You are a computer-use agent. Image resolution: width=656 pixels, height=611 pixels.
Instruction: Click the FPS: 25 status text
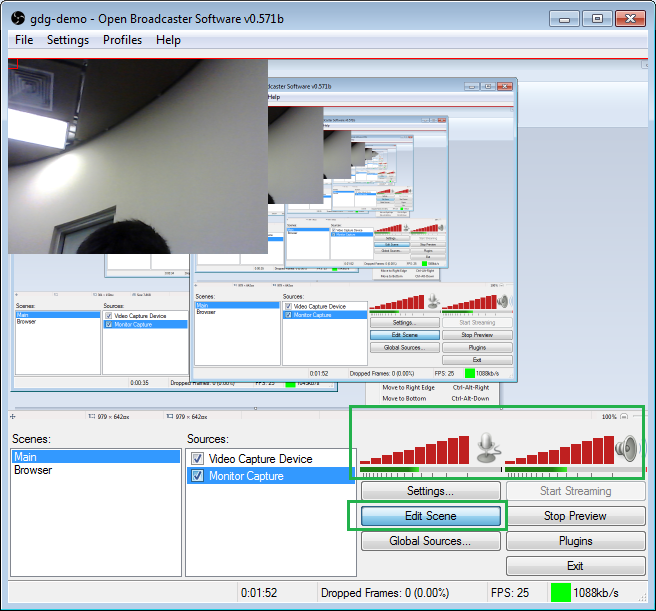[510, 593]
